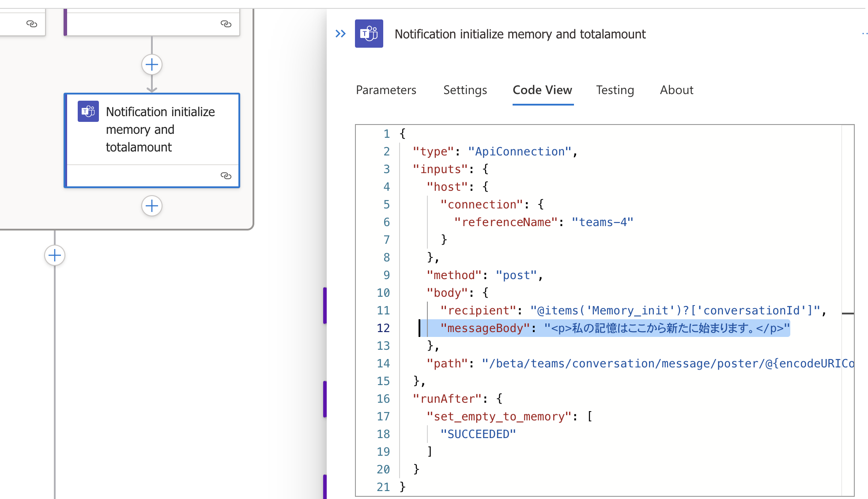Click link icon on leftmost partial card
Screen dimensions: 868x499
tap(32, 23)
